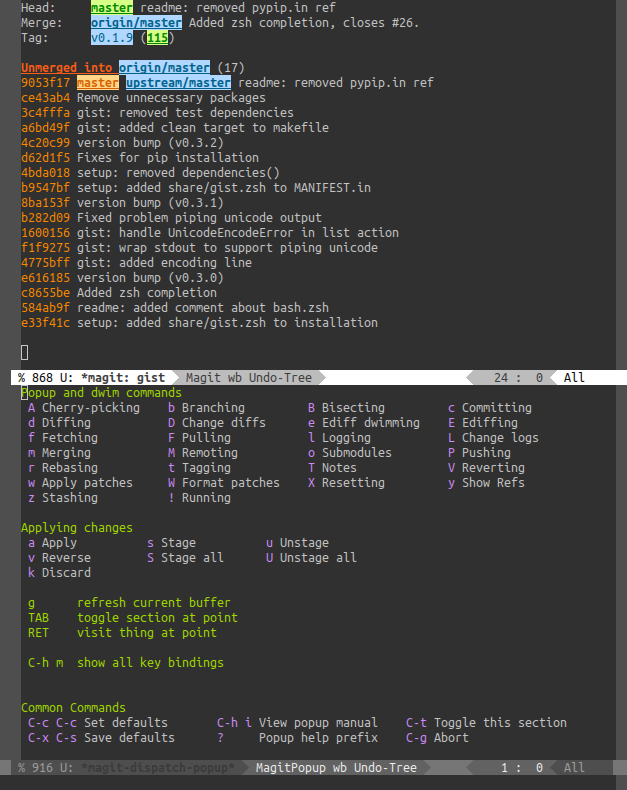Open the Stashing popup command
Screen dimensions: 627x790
pos(69,498)
